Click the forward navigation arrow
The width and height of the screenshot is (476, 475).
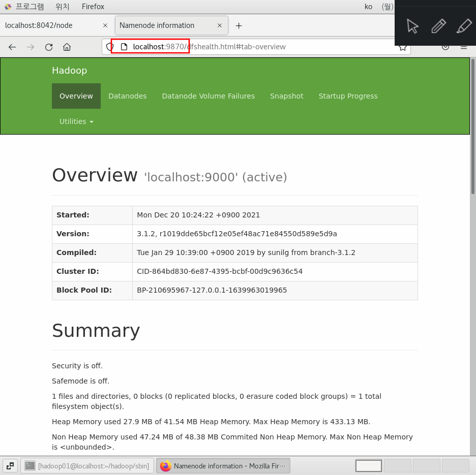coord(31,47)
